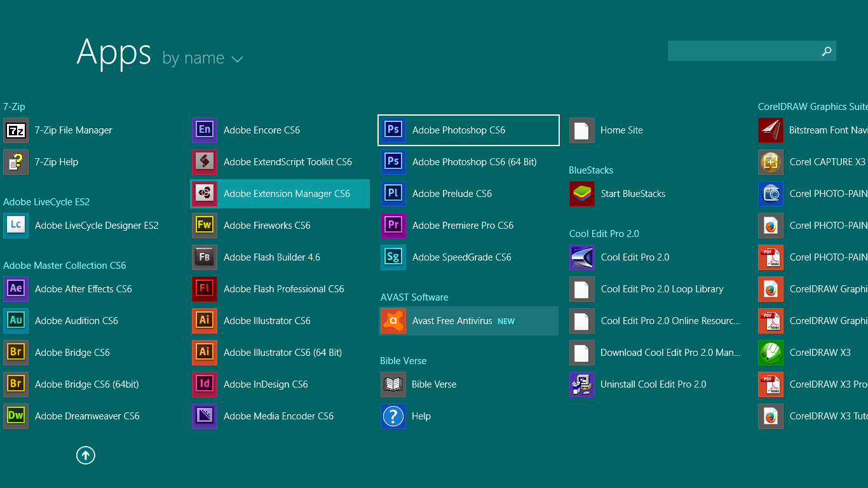Viewport: 868px width, 488px height.
Task: Launch Adobe Audition CS6 icon
Action: point(16,321)
